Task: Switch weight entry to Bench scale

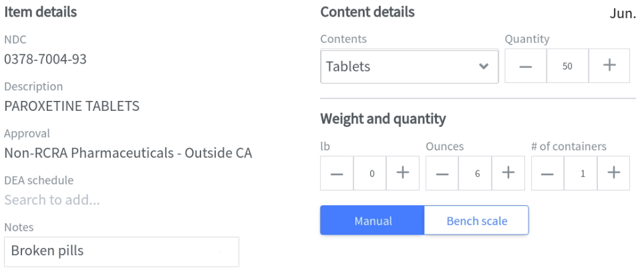Action: pyautogui.click(x=476, y=221)
